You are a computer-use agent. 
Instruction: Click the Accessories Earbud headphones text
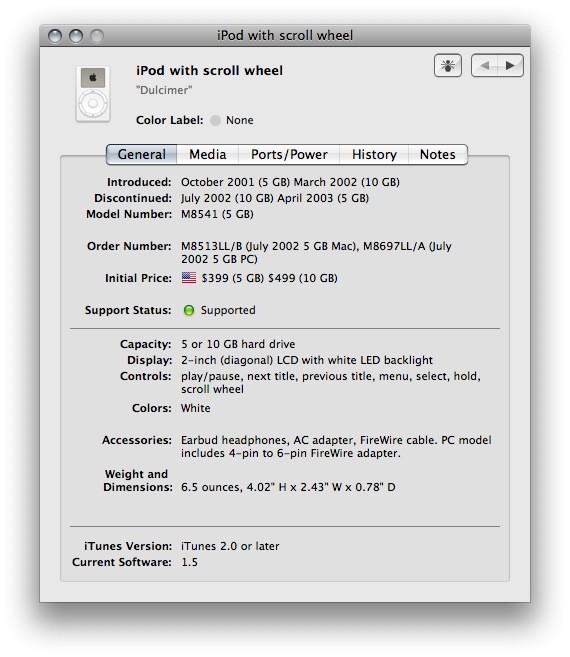pos(336,447)
